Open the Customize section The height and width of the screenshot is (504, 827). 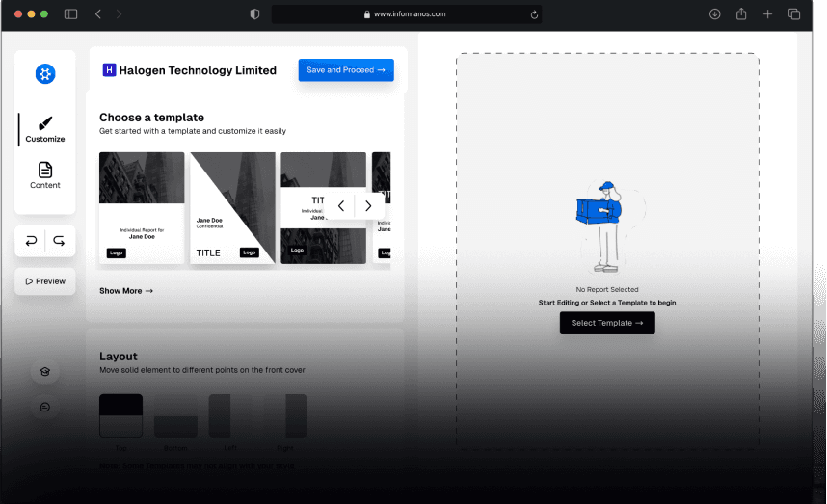pyautogui.click(x=45, y=130)
